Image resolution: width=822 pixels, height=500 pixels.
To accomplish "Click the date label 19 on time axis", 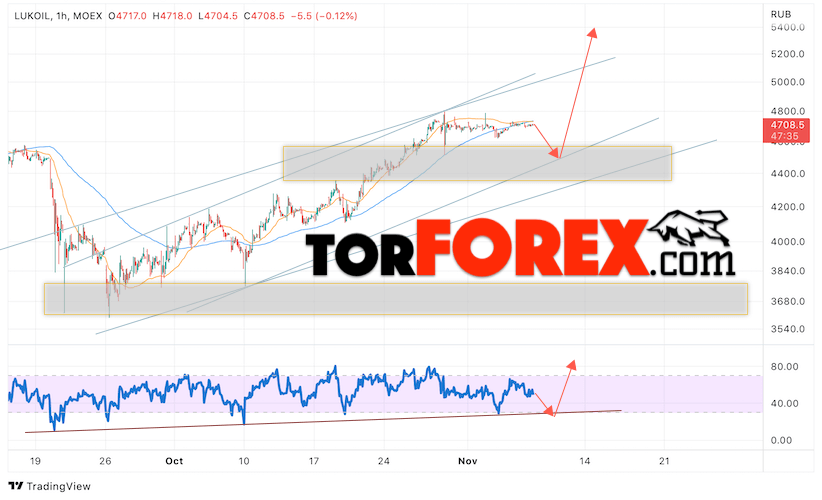I will pos(35,461).
